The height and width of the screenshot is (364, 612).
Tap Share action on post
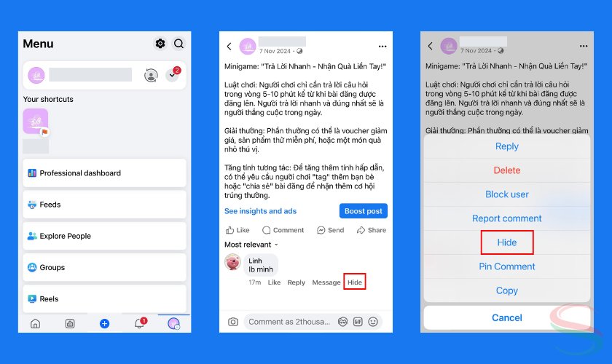(x=371, y=230)
